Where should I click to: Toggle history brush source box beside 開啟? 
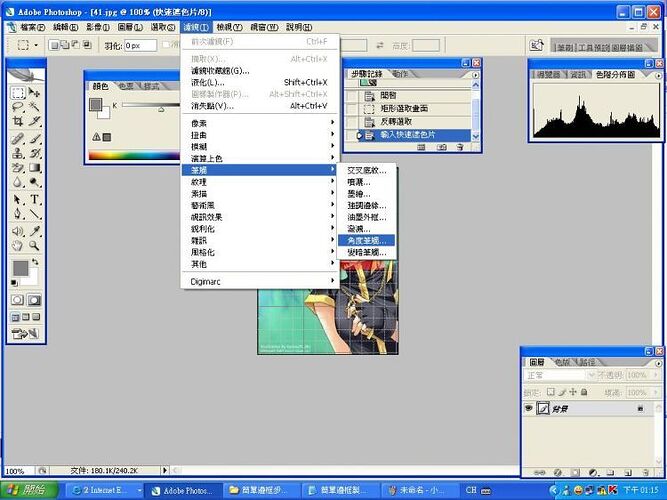pos(351,96)
